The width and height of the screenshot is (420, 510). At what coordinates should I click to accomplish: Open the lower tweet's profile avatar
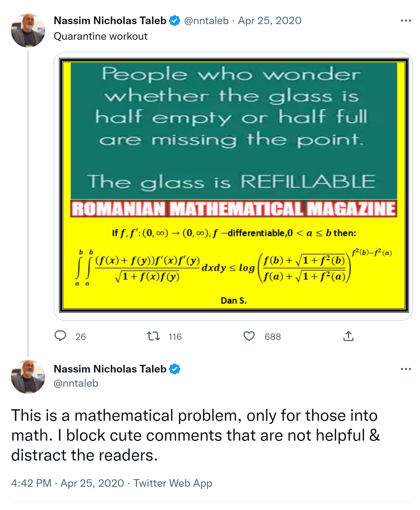point(28,377)
